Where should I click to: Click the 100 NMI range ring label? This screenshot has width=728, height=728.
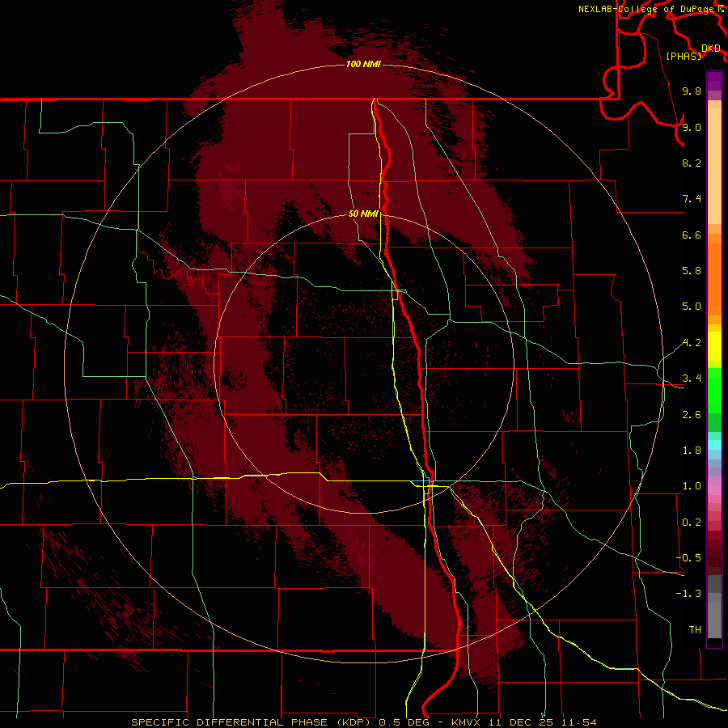pyautogui.click(x=363, y=64)
